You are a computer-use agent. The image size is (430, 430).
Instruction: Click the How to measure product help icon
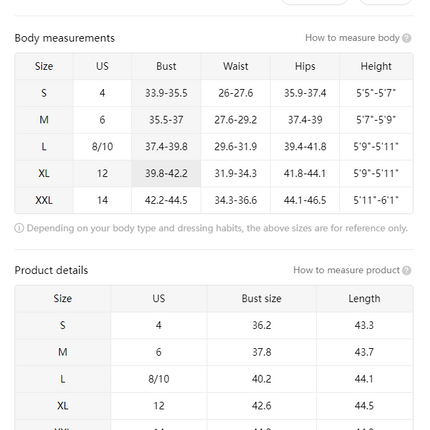click(406, 271)
